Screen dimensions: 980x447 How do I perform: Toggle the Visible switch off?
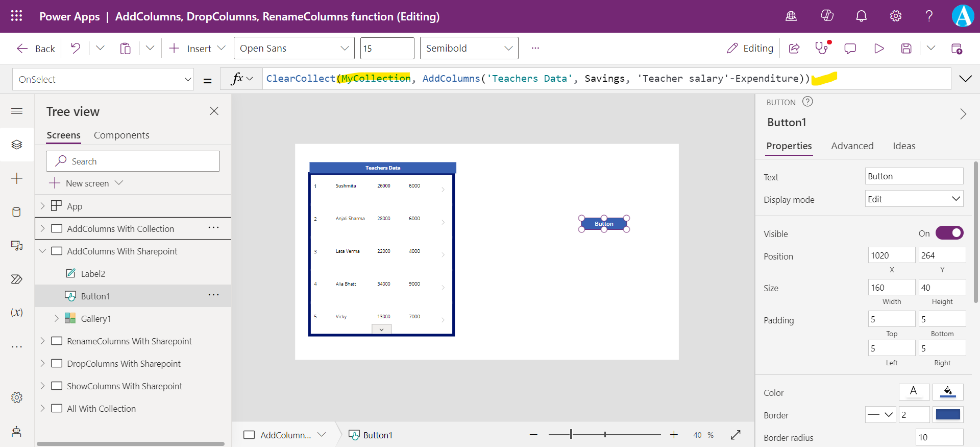(949, 233)
